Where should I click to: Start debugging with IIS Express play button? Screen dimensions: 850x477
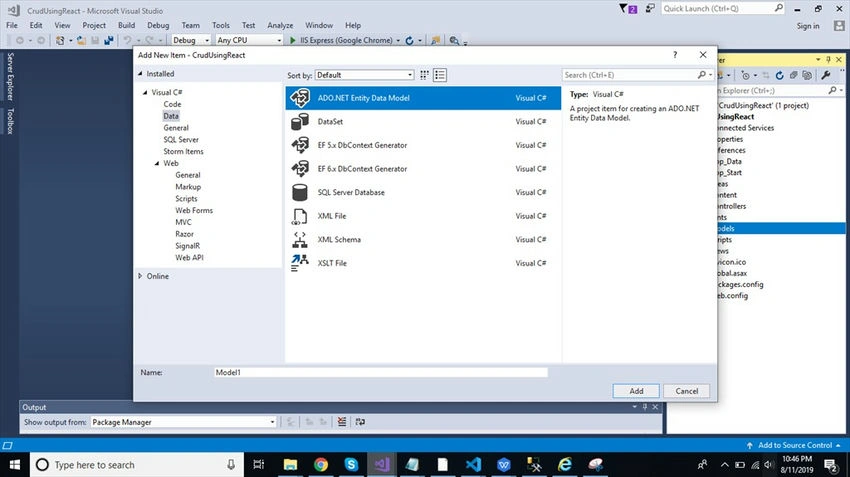tap(293, 40)
